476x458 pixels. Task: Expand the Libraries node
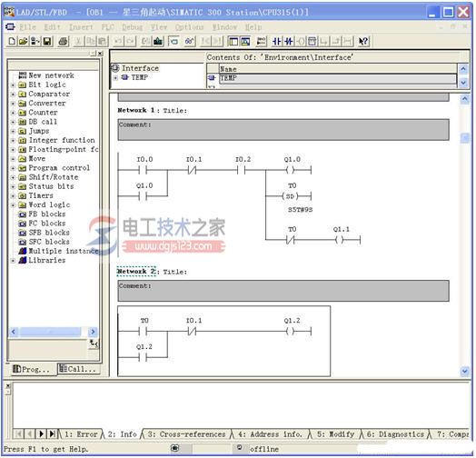(x=13, y=261)
